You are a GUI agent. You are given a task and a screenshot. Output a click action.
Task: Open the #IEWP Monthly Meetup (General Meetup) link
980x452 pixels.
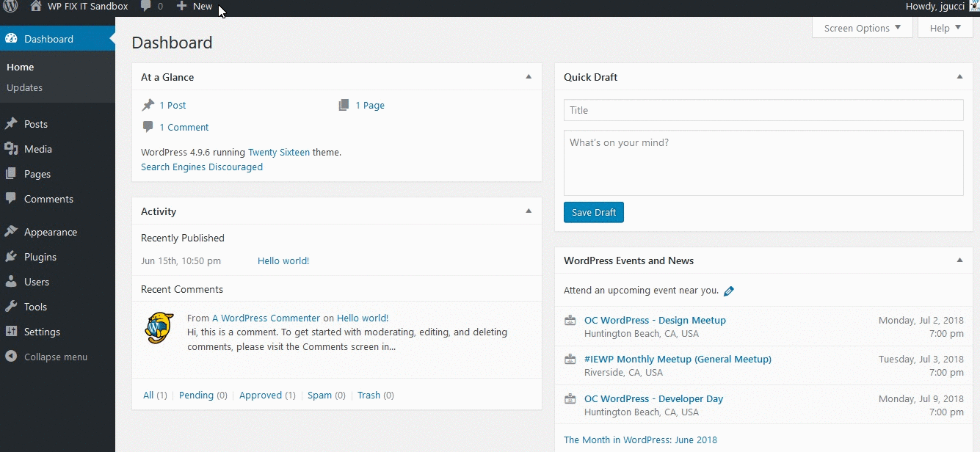(x=678, y=359)
